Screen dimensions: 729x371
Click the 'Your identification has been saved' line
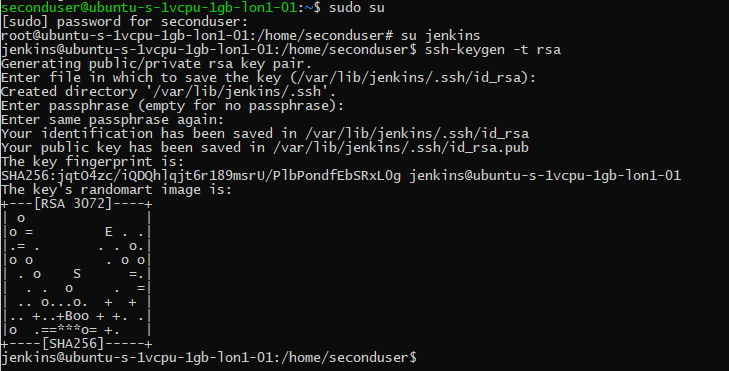point(265,133)
